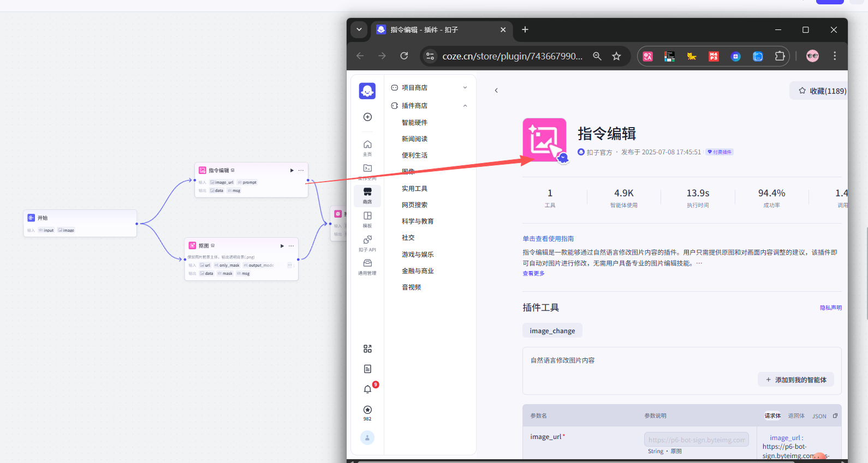Select the 金融与商业 category
The height and width of the screenshot is (463, 868).
tap(418, 270)
